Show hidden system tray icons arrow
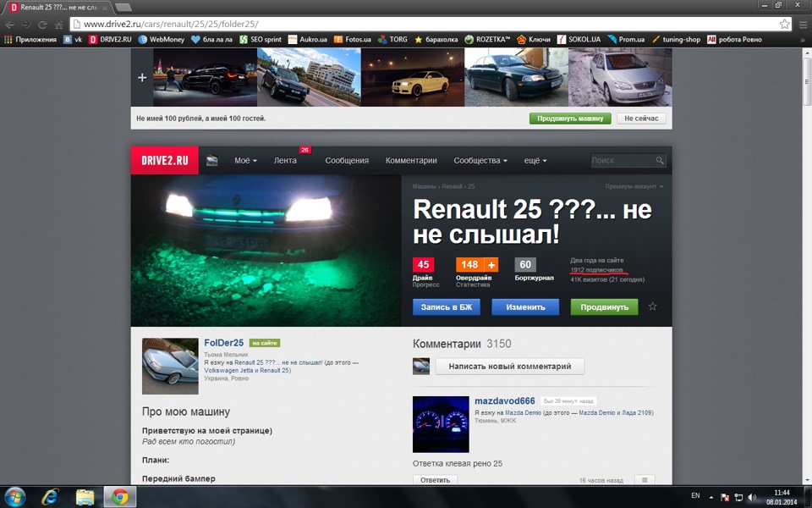812x508 pixels. pyautogui.click(x=711, y=497)
